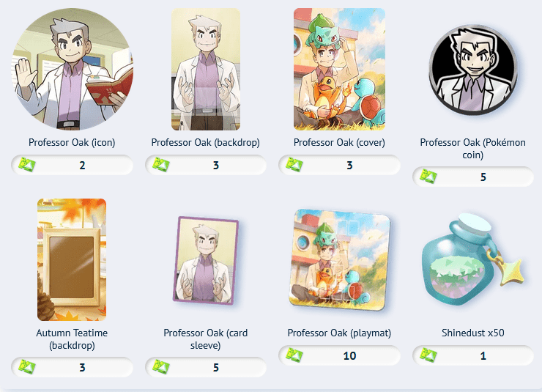542x392 pixels.
Task: Choose the Professor Oak playmat image
Action: tap(340, 259)
